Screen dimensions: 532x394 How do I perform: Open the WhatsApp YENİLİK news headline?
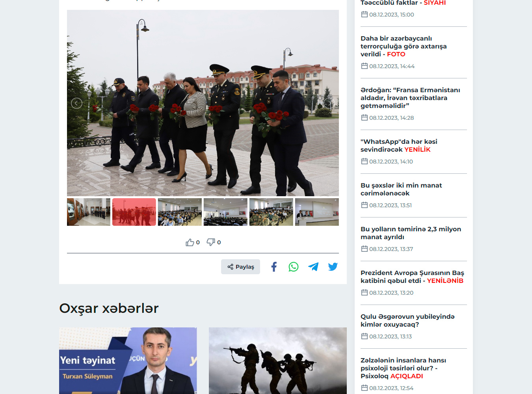(399, 145)
